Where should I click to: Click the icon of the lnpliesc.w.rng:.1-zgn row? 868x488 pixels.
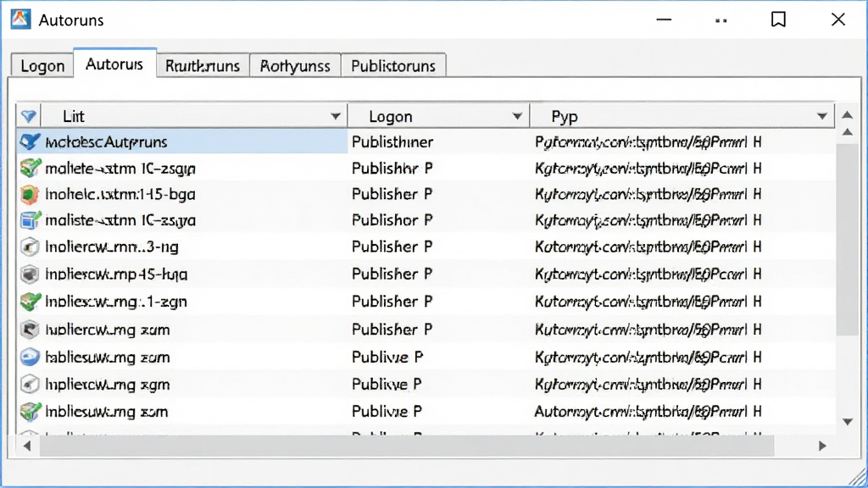30,302
